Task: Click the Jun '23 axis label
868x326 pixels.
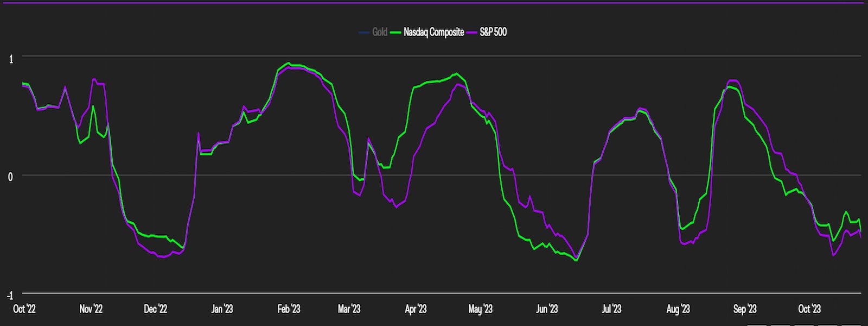Action: [x=547, y=309]
